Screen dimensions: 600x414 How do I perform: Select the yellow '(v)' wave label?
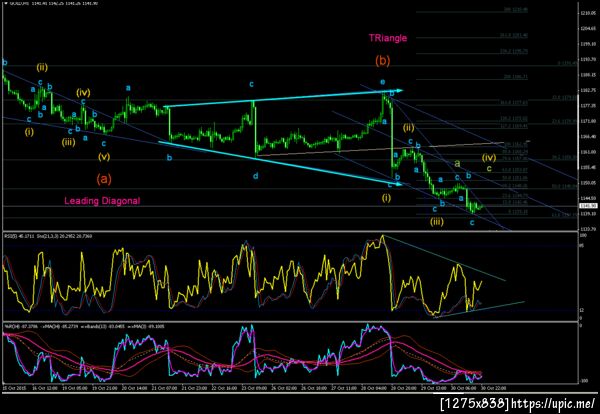click(104, 157)
